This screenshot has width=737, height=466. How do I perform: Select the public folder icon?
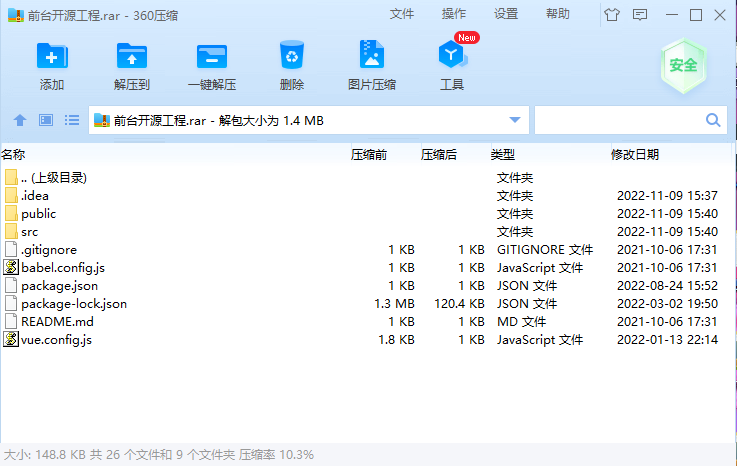point(11,213)
